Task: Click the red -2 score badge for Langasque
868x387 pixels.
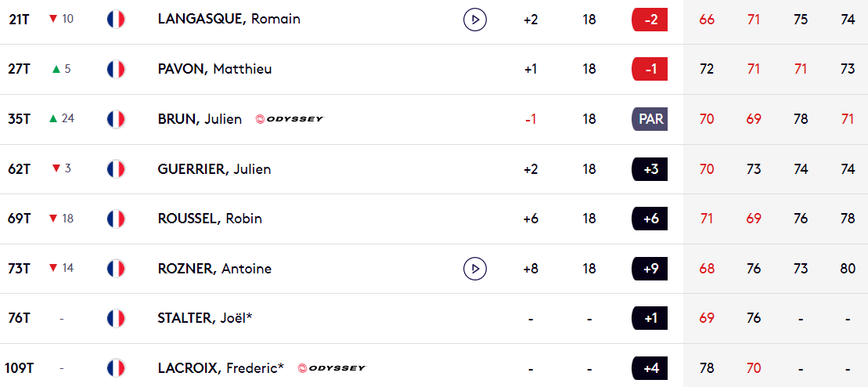Action: (x=650, y=20)
